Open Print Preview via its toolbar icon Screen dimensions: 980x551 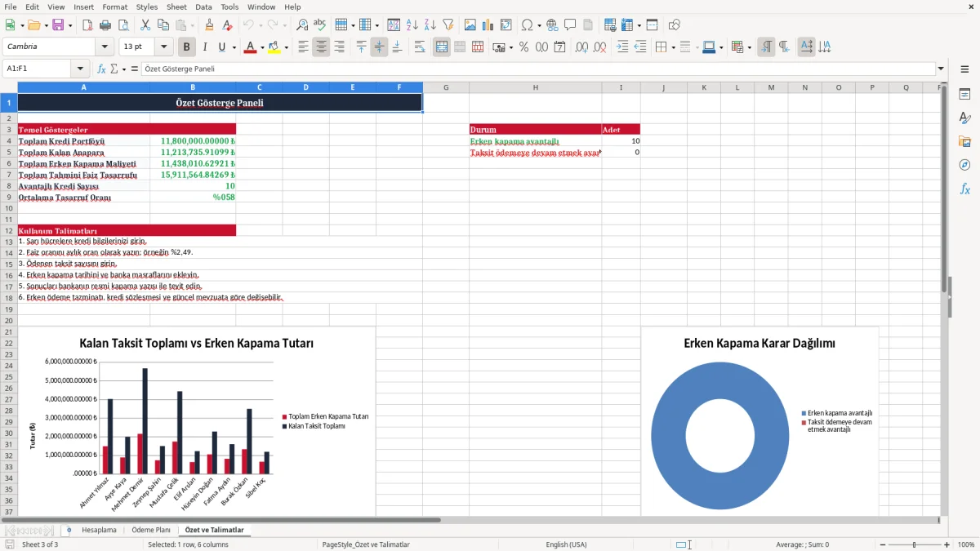coord(122,25)
